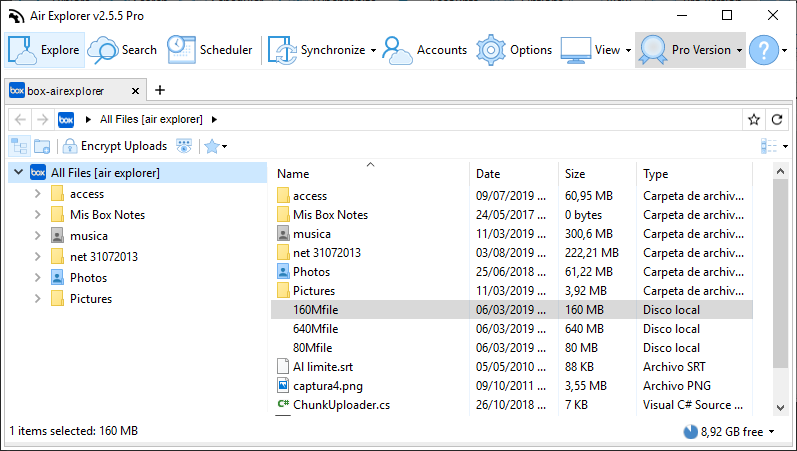The image size is (797, 451).
Task: Add a new tab with plus button
Action: [x=160, y=90]
